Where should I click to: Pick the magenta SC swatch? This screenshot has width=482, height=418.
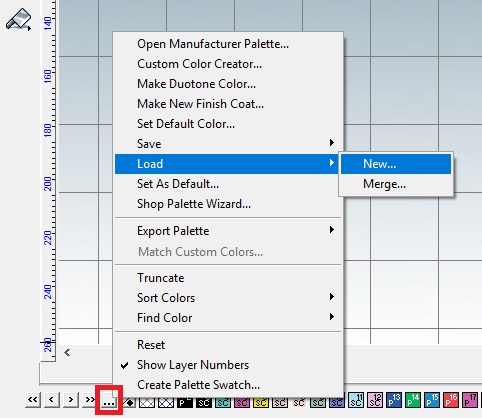pos(242,403)
